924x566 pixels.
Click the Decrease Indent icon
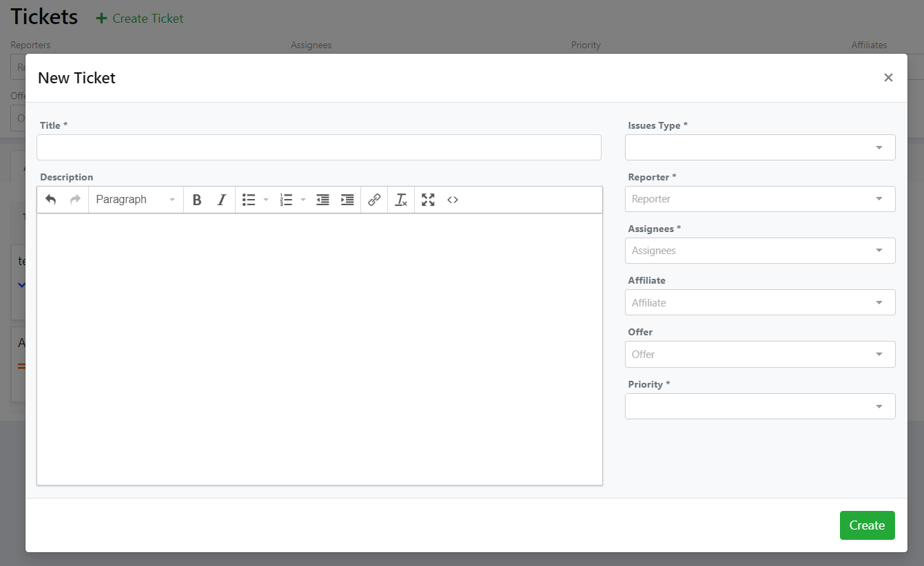(x=322, y=199)
